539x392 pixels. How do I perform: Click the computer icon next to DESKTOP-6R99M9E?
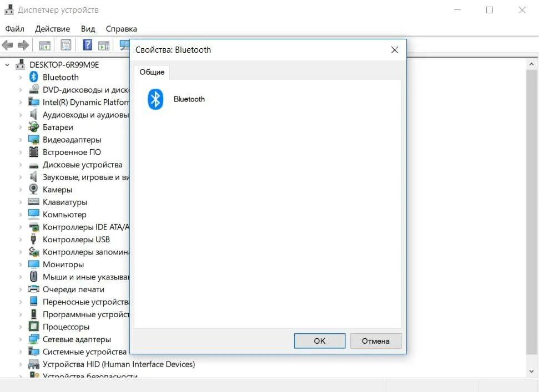[20, 64]
